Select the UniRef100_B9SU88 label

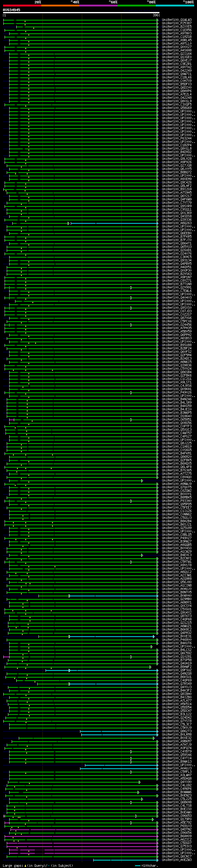pos(177,345)
